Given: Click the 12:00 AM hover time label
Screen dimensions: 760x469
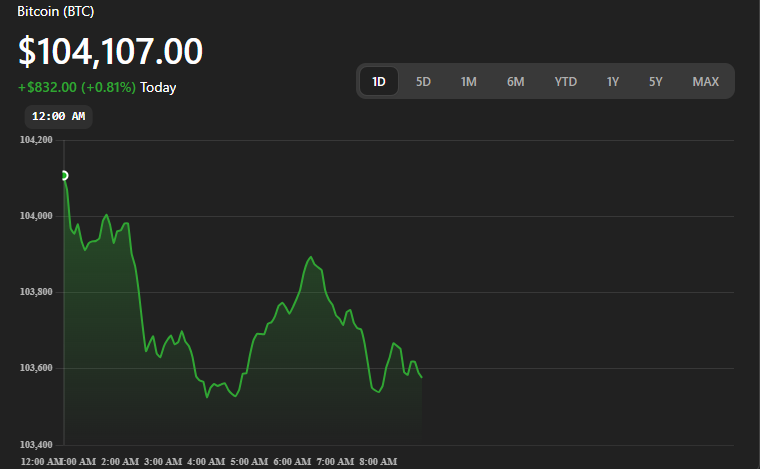Looking at the screenshot, I should pos(58,116).
